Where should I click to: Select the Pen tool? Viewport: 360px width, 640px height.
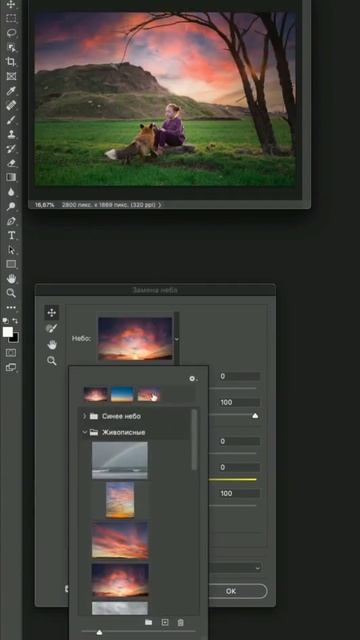coord(11,221)
